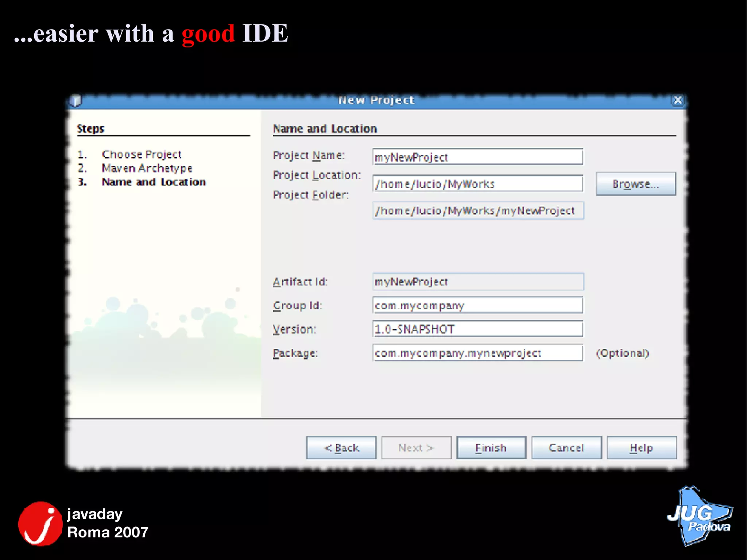Click the '(Optional)' text beside Package
The width and height of the screenshot is (747, 560).
pyautogui.click(x=623, y=353)
